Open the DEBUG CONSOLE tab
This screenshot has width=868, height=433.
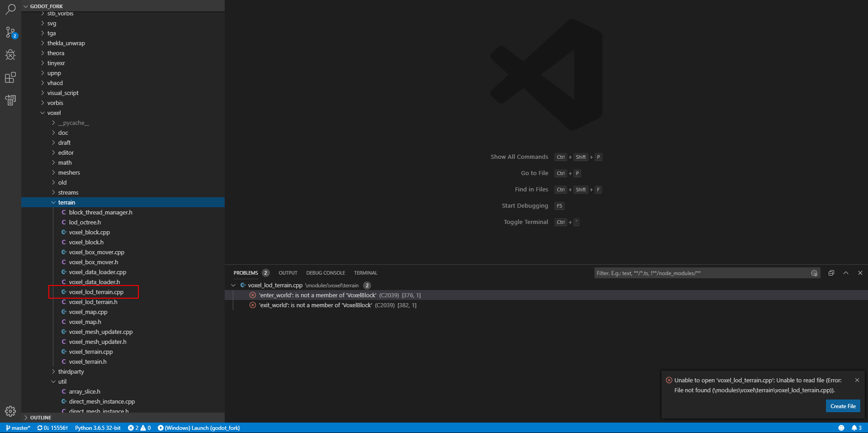point(325,273)
